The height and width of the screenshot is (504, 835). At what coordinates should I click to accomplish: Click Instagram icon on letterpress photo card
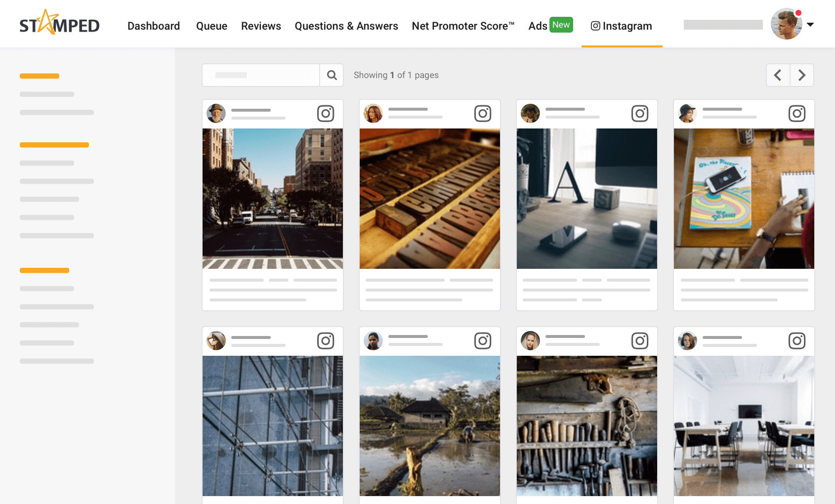[x=483, y=114]
